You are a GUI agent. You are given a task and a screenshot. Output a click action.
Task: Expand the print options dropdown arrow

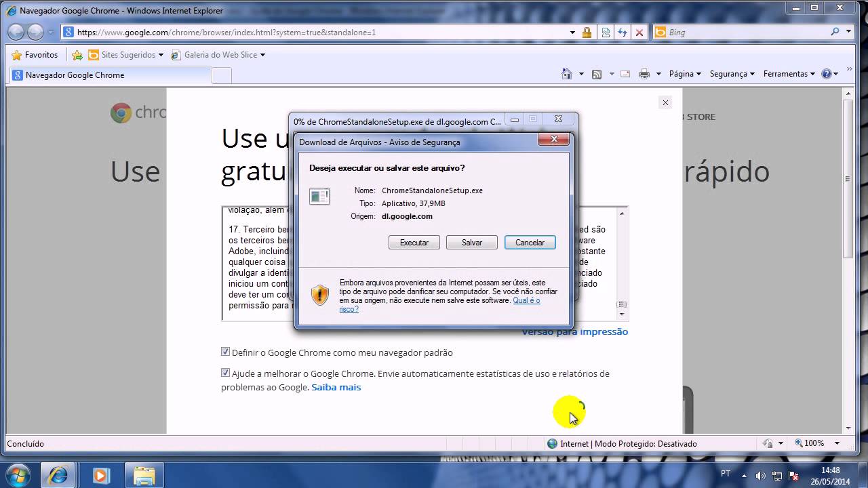coord(658,74)
